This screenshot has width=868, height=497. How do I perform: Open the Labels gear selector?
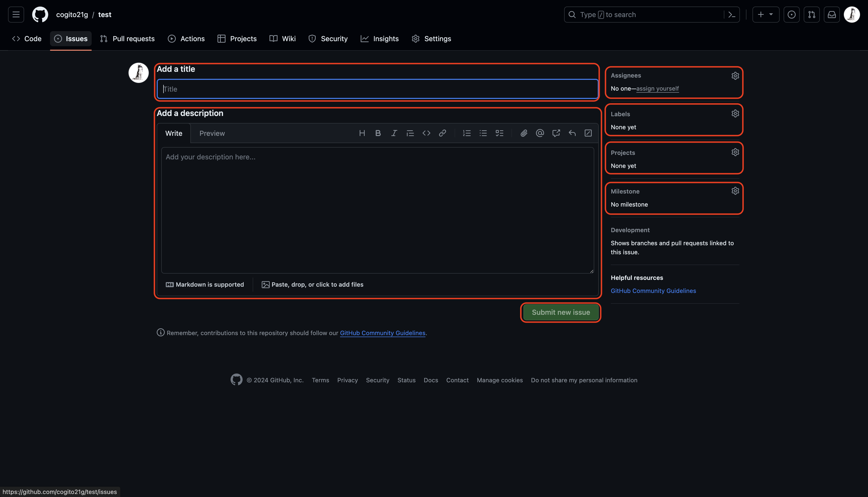(x=735, y=114)
